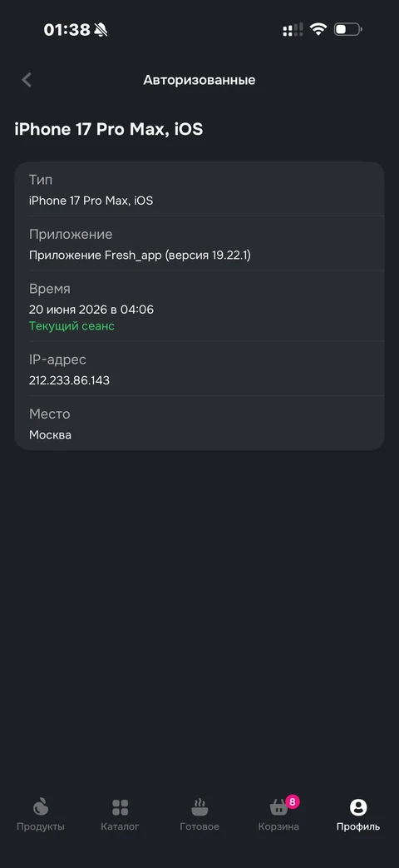
Task: Open the Готовое steaming bowl icon
Action: pos(199,807)
